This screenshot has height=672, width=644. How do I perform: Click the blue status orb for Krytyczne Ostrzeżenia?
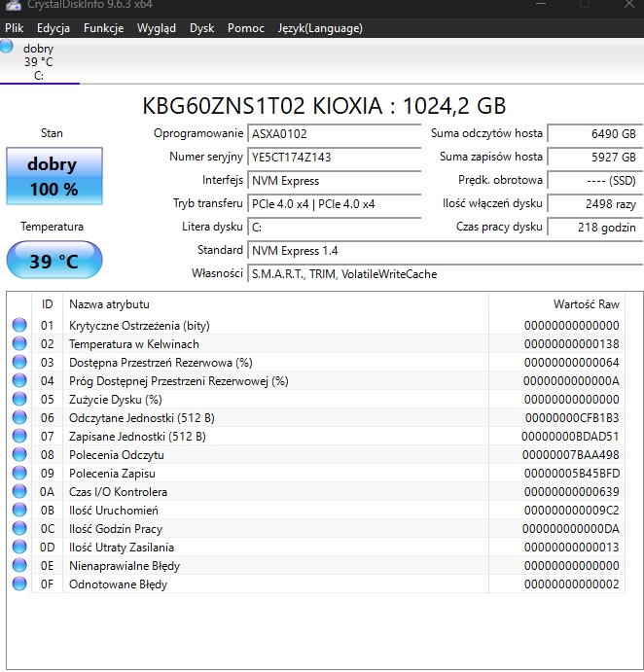point(18,326)
